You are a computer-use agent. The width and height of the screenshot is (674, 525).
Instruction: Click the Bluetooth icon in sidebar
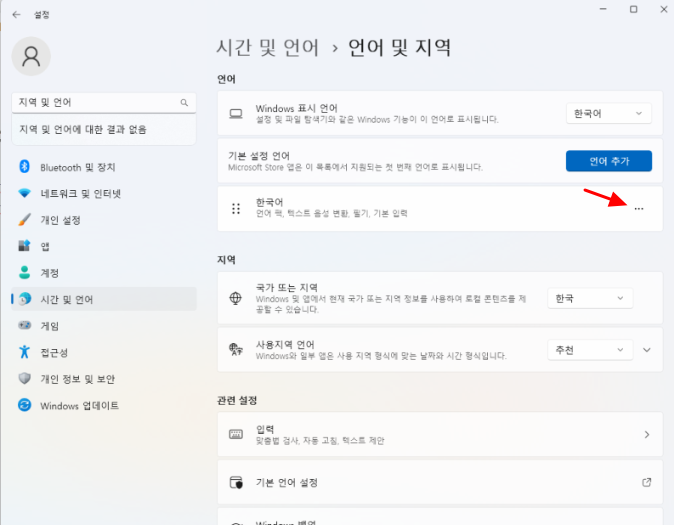pos(25,166)
